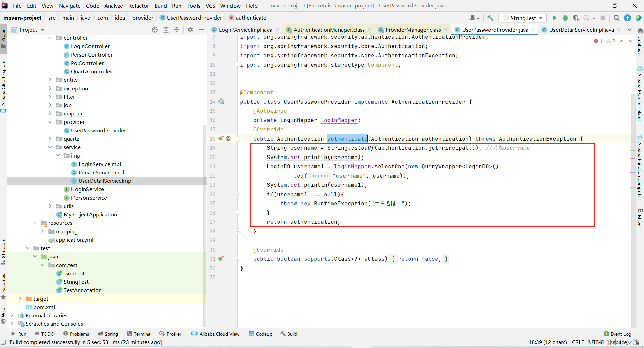
Task: Run the StringTest configuration
Action: coord(554,18)
